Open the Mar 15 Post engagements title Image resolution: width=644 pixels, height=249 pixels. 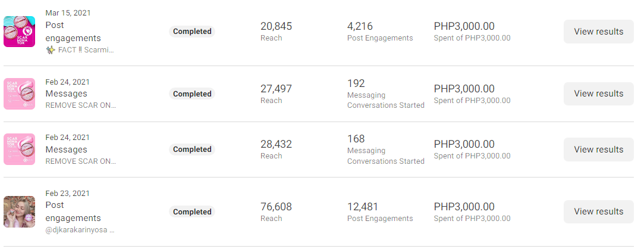[73, 32]
